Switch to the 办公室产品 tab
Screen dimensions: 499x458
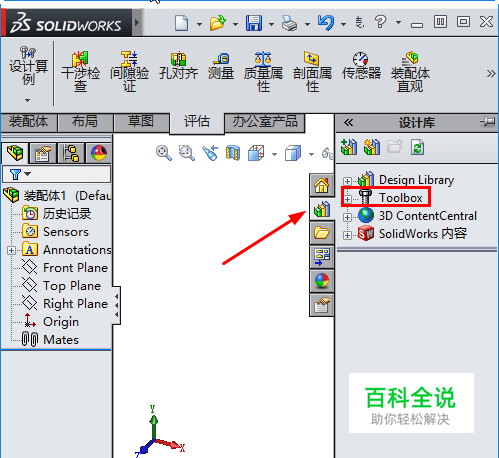point(265,122)
